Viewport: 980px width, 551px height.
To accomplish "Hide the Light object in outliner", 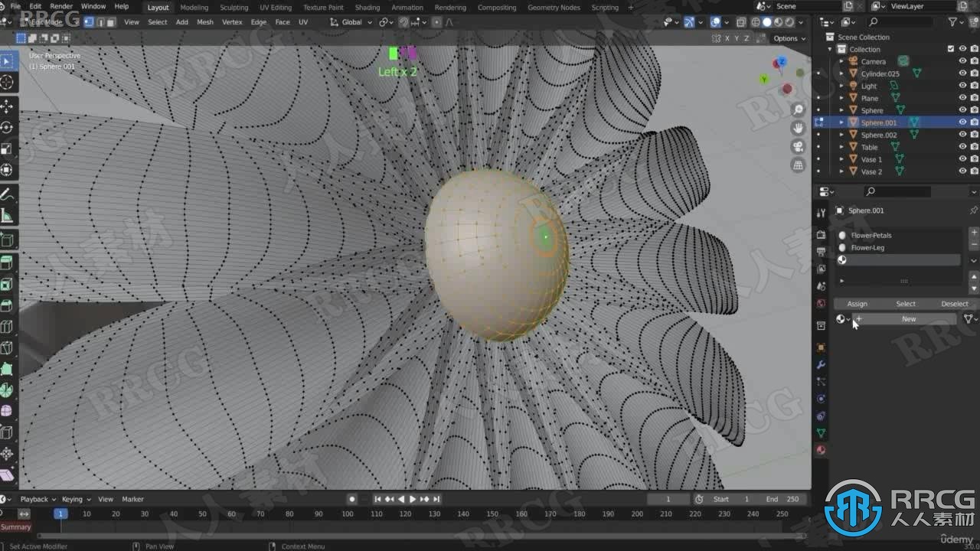I will click(962, 86).
